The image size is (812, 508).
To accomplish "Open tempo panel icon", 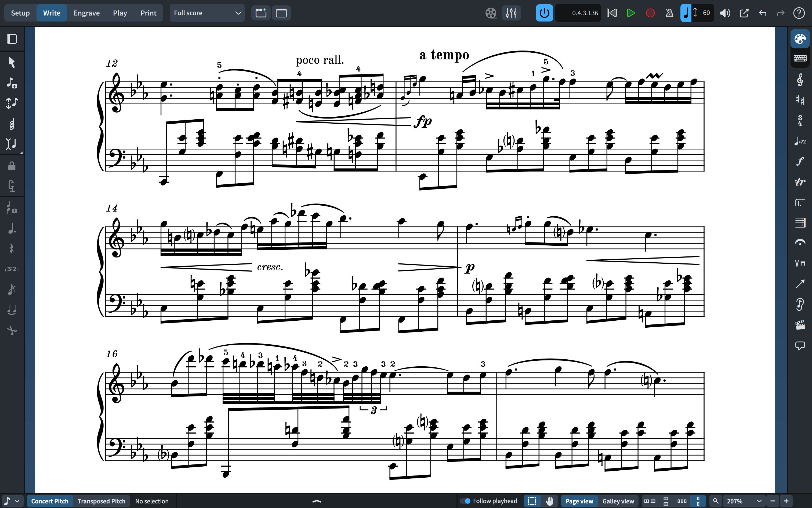I will [x=800, y=141].
